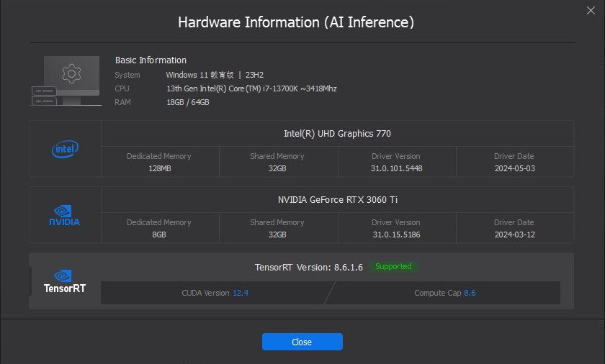
Task: Select the 13th Gen Intel Core i7-13700K text
Action: [x=251, y=88]
